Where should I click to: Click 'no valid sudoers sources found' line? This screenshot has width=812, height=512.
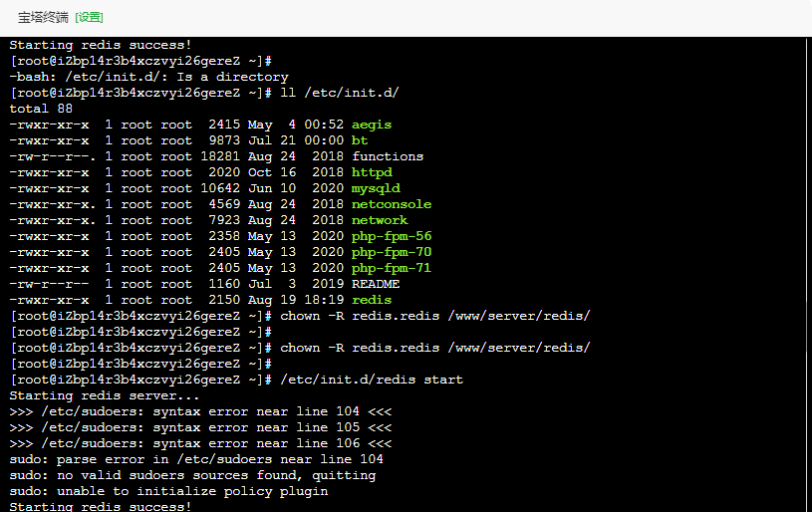click(x=192, y=475)
